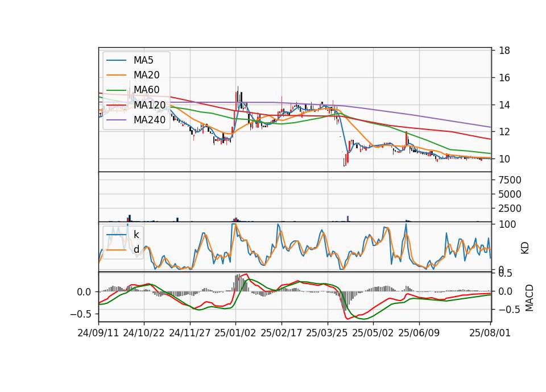This screenshot has width=546, height=392.
Task: Click the date label 25/05/02
Action: point(373,333)
